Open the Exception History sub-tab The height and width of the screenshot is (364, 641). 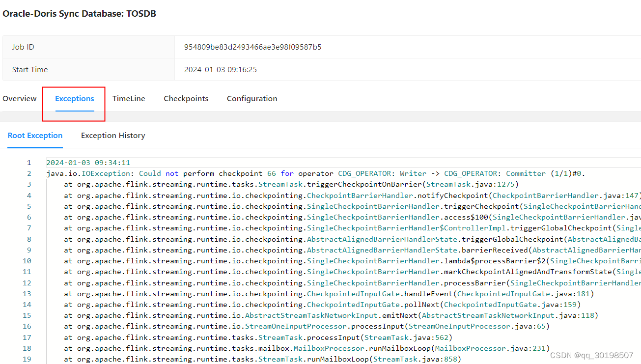[x=112, y=135]
